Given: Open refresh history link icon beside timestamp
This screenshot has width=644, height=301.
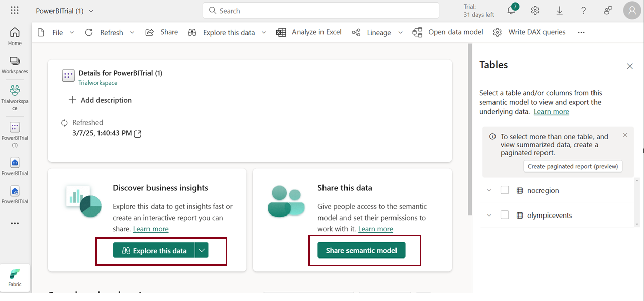Looking at the screenshot, I should tap(137, 134).
